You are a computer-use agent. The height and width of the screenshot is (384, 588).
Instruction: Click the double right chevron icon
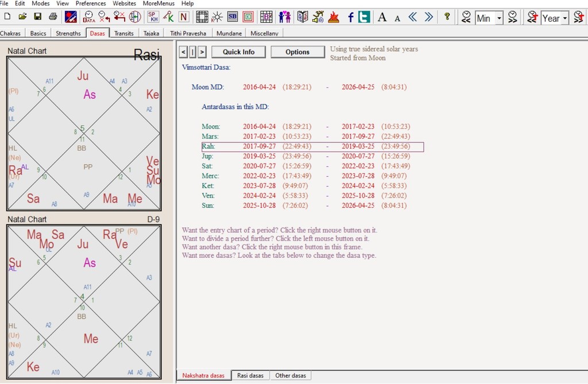(x=428, y=17)
